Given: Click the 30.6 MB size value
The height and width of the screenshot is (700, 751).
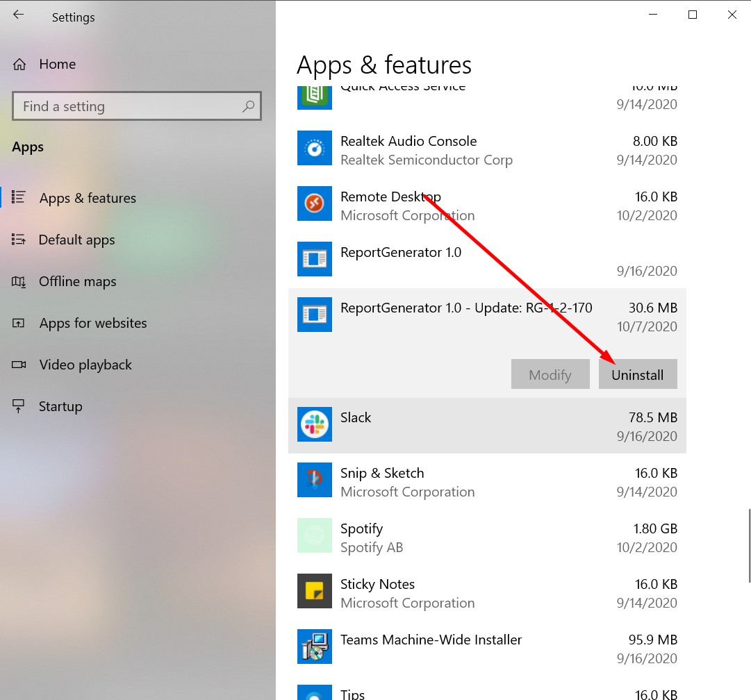Looking at the screenshot, I should point(653,308).
